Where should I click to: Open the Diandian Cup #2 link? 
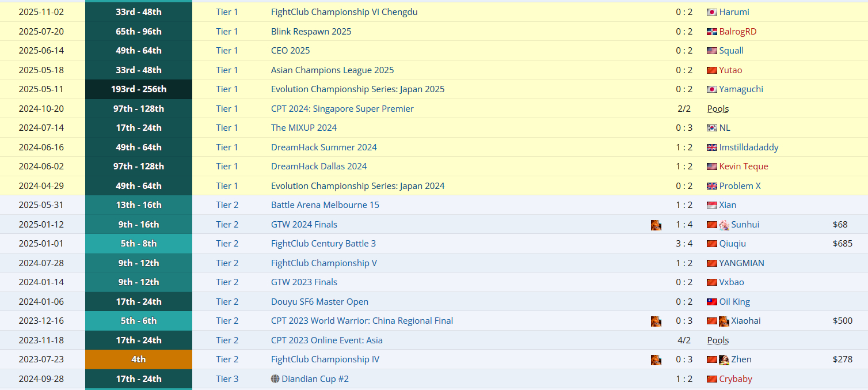(315, 379)
